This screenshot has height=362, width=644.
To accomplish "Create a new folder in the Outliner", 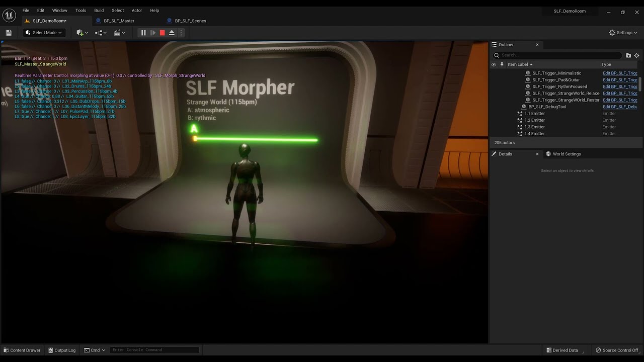I will click(x=628, y=55).
